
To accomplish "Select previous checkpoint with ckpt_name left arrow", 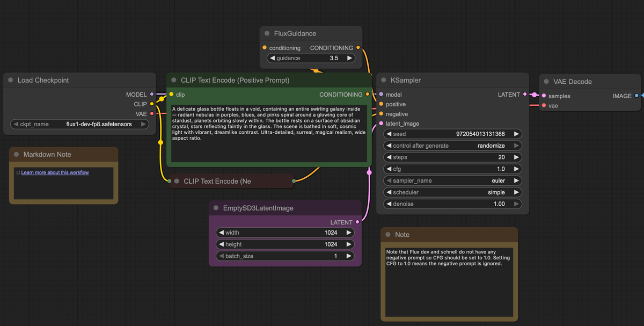I will coord(16,124).
